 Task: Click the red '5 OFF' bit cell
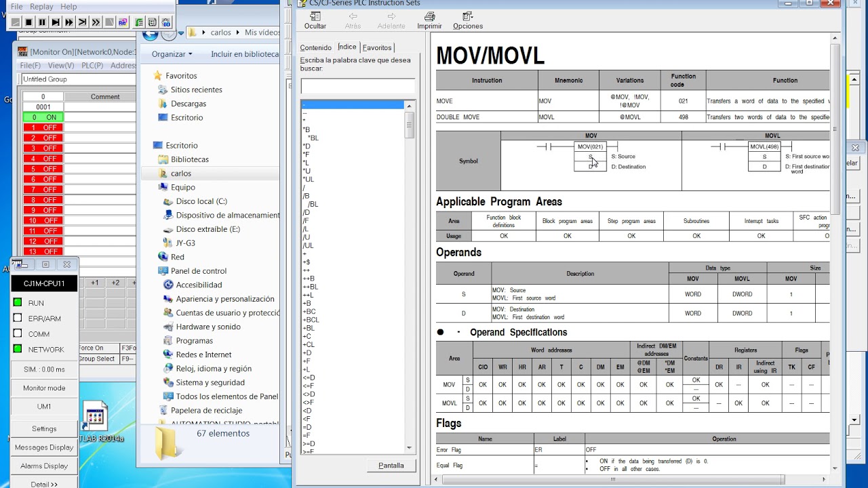click(x=43, y=169)
